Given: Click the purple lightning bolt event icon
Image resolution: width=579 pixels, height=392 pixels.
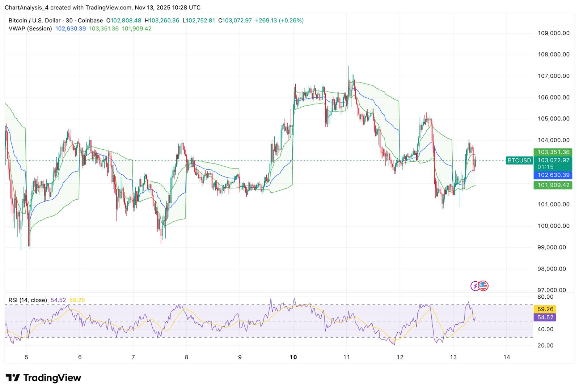Looking at the screenshot, I should click(x=474, y=286).
